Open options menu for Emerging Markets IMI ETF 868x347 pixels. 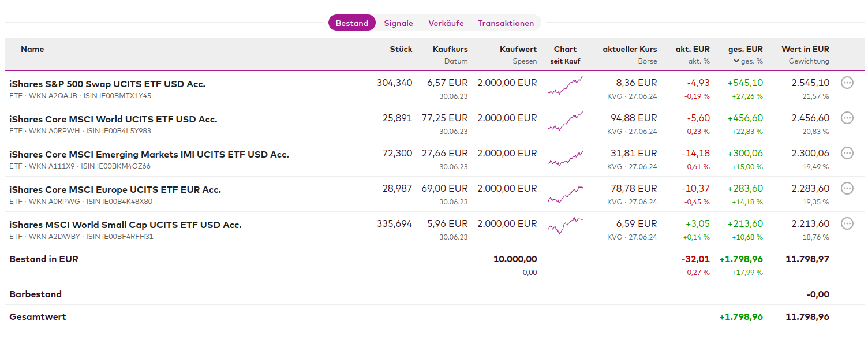pyautogui.click(x=847, y=153)
